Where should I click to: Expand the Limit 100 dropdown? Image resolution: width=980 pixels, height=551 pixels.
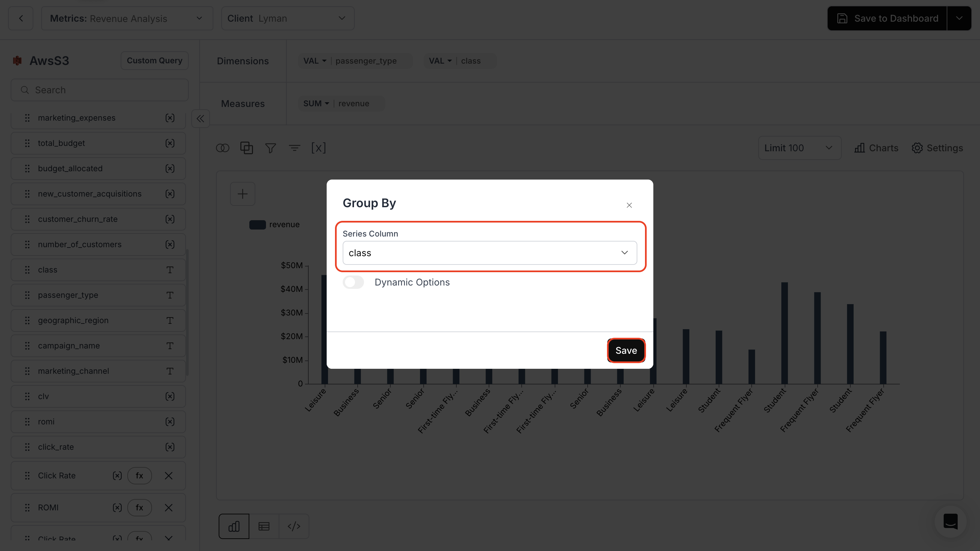[799, 148]
